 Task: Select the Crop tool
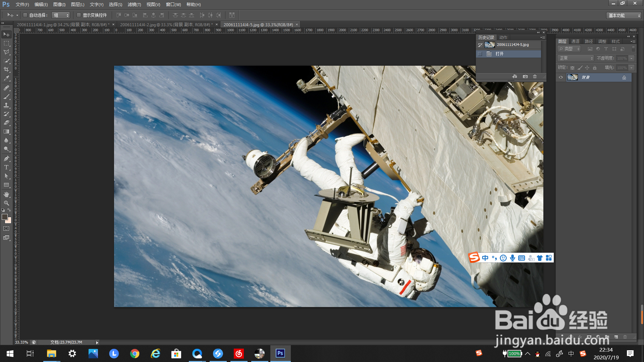(6, 69)
